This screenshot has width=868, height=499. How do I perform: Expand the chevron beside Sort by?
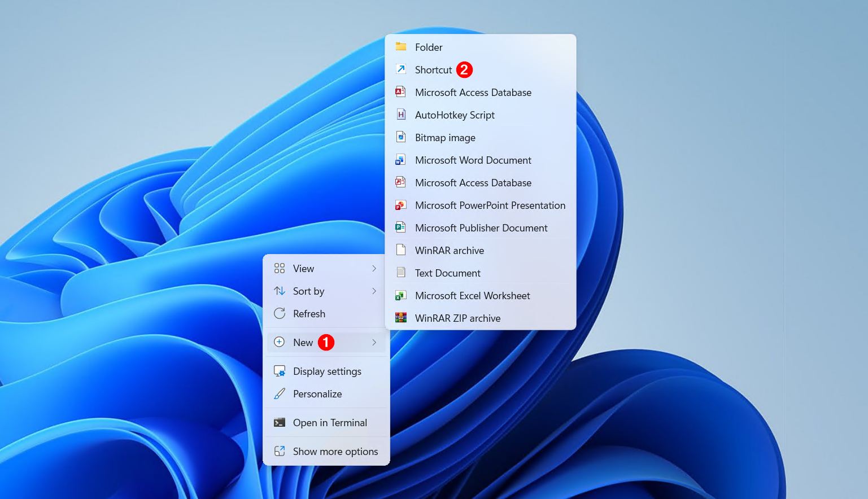click(374, 291)
